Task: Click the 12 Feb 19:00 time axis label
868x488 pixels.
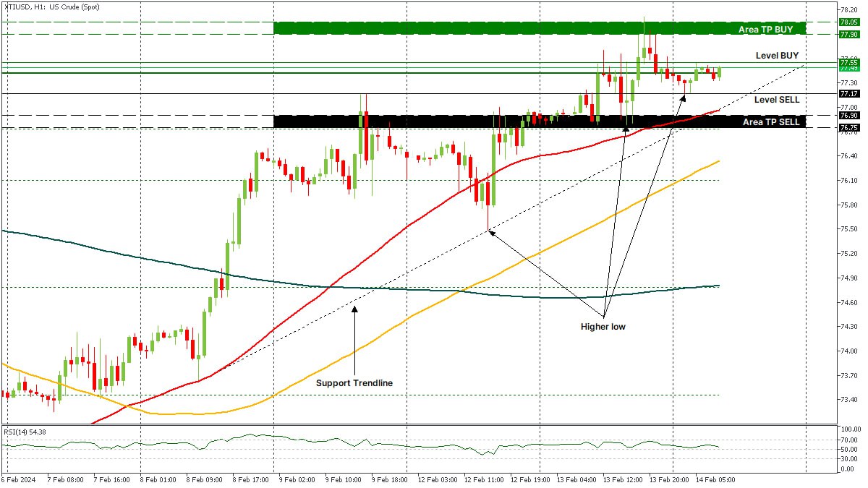Action: pyautogui.click(x=531, y=479)
